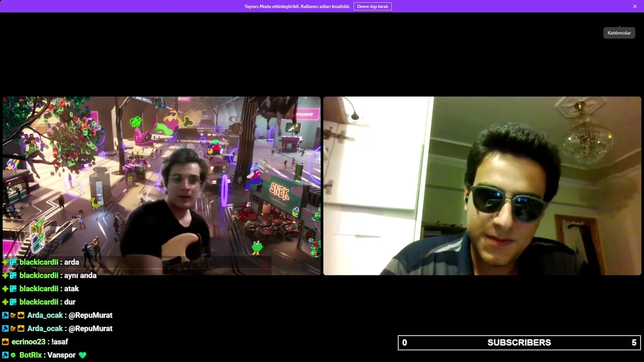The width and height of the screenshot is (644, 362).
Task: Click the cyan BG badge beside 'aynı anda' message
Action: click(x=13, y=276)
